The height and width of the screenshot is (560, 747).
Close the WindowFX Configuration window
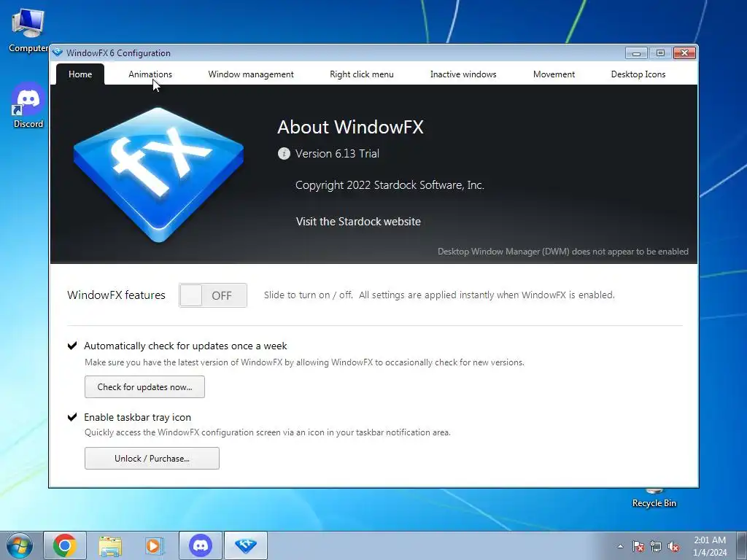pos(684,52)
